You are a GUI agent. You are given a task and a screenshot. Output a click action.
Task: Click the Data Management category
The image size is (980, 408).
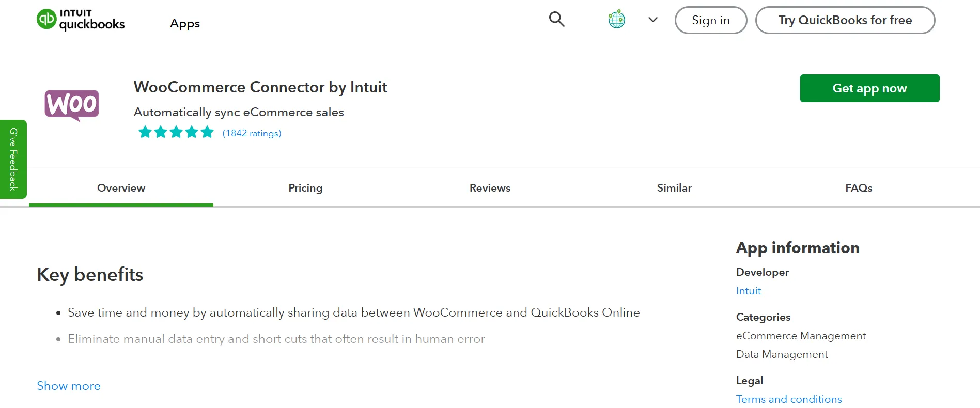[782, 354]
